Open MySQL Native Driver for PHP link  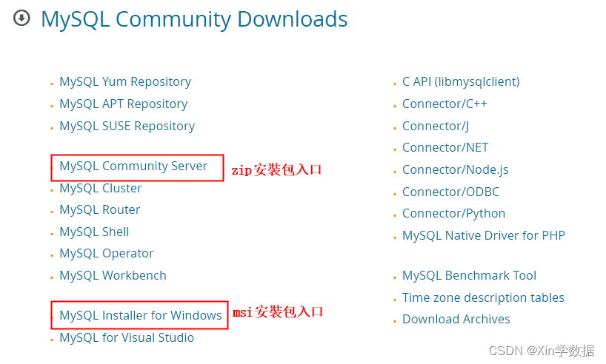click(x=484, y=235)
